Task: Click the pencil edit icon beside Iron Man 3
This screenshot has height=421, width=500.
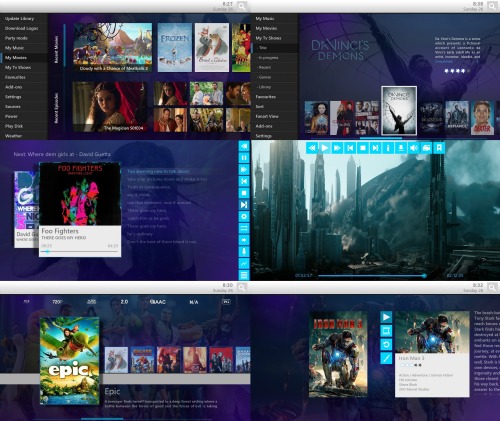Action: click(386, 358)
